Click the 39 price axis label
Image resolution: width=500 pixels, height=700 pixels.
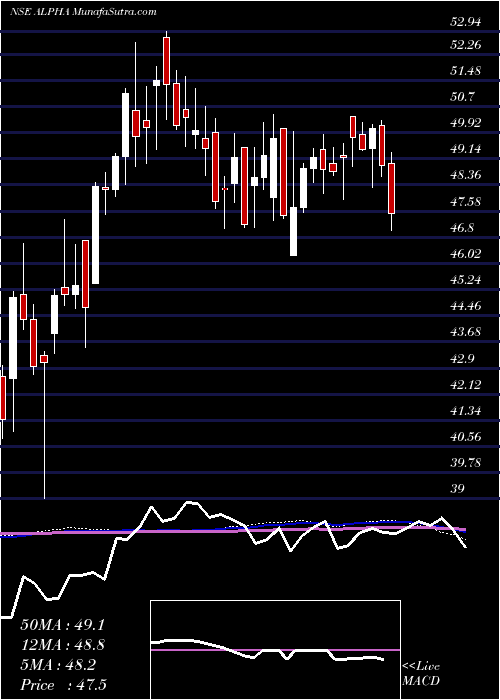[x=456, y=488]
